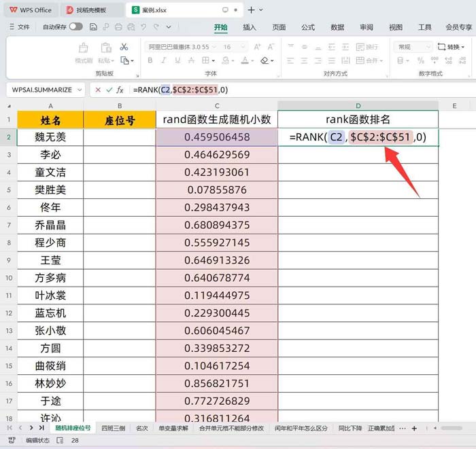Go to last sheet navigation arrow
This screenshot has height=449, width=476.
click(41, 428)
